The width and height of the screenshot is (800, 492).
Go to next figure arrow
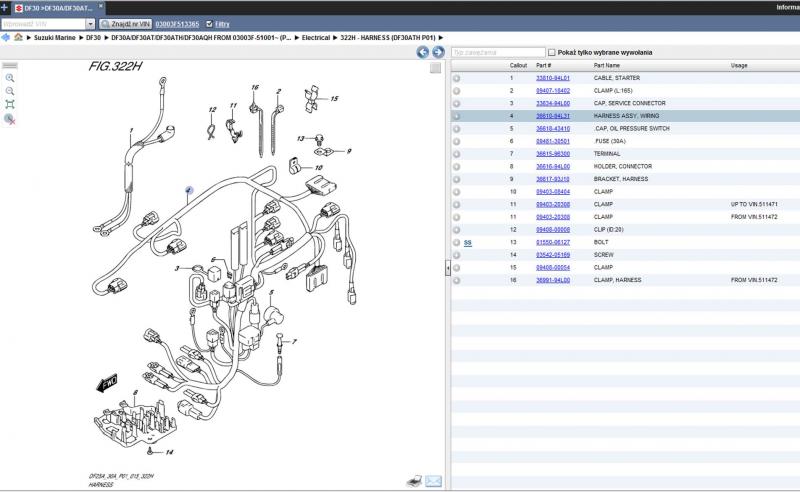[x=438, y=52]
